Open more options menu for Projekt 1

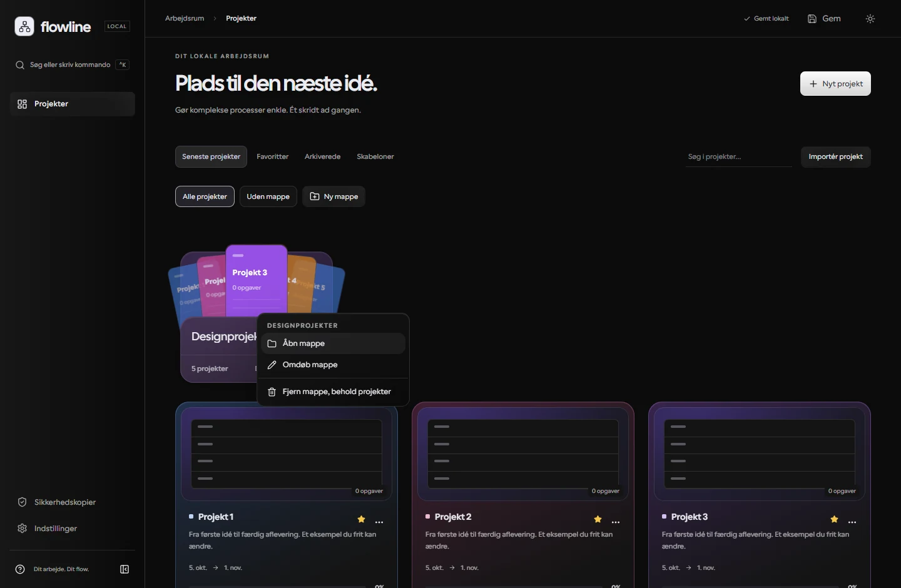click(379, 522)
